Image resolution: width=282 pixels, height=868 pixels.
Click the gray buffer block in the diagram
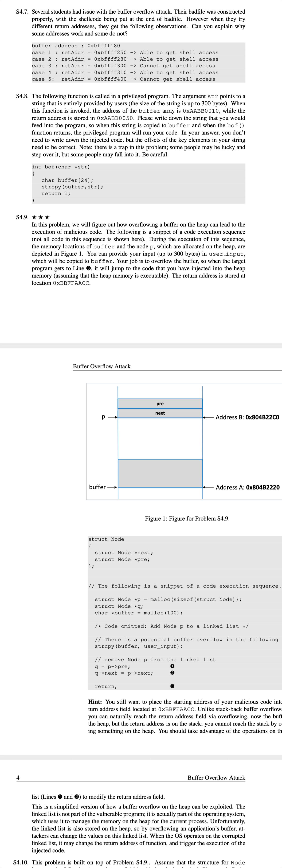[160, 473]
